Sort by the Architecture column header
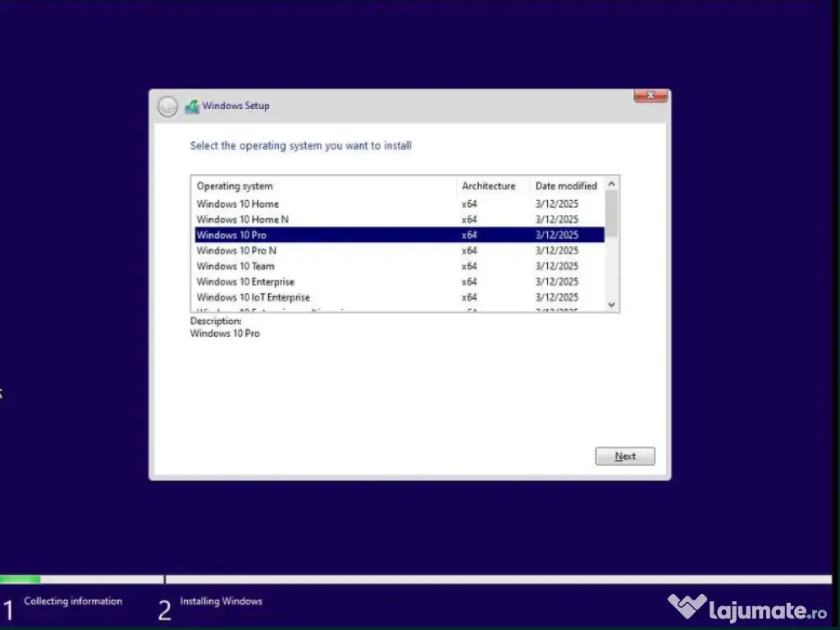Image resolution: width=840 pixels, height=630 pixels. [x=489, y=186]
